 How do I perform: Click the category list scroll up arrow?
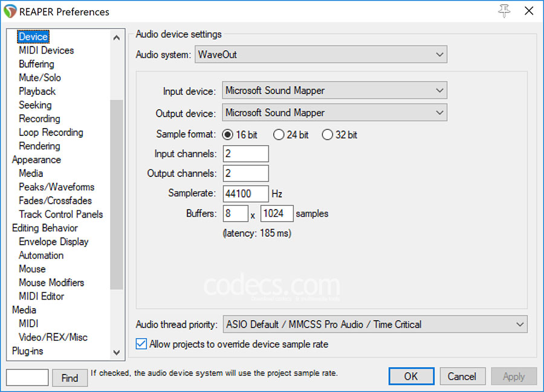coord(117,38)
